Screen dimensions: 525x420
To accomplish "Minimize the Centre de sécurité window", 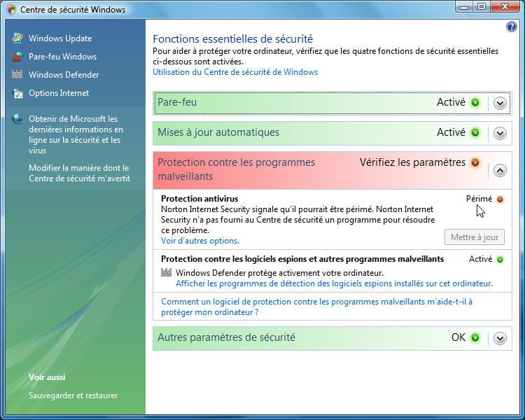I will point(464,7).
